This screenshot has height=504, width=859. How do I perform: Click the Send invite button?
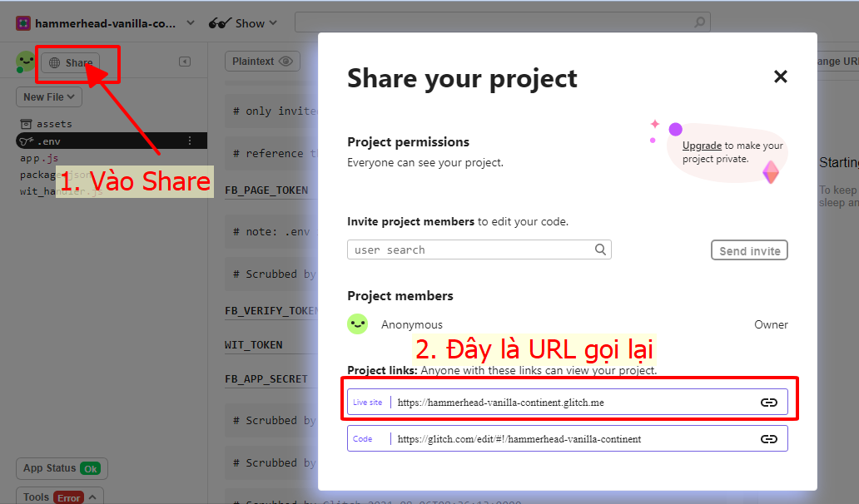(x=749, y=250)
